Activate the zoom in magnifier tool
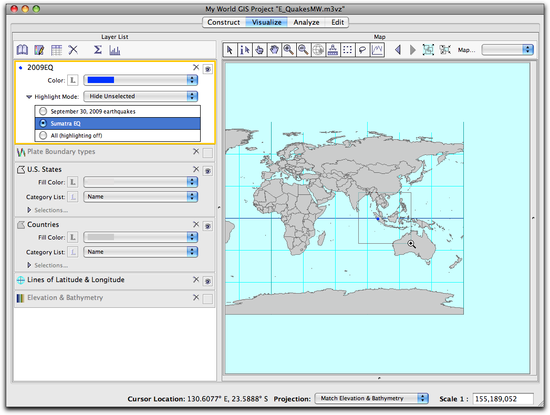This screenshot has height=415, width=550. (x=289, y=50)
